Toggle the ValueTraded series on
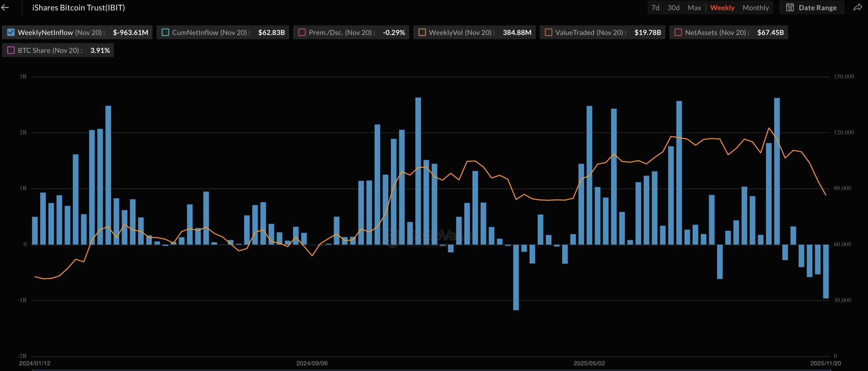This screenshot has height=371, width=868. pyautogui.click(x=548, y=32)
